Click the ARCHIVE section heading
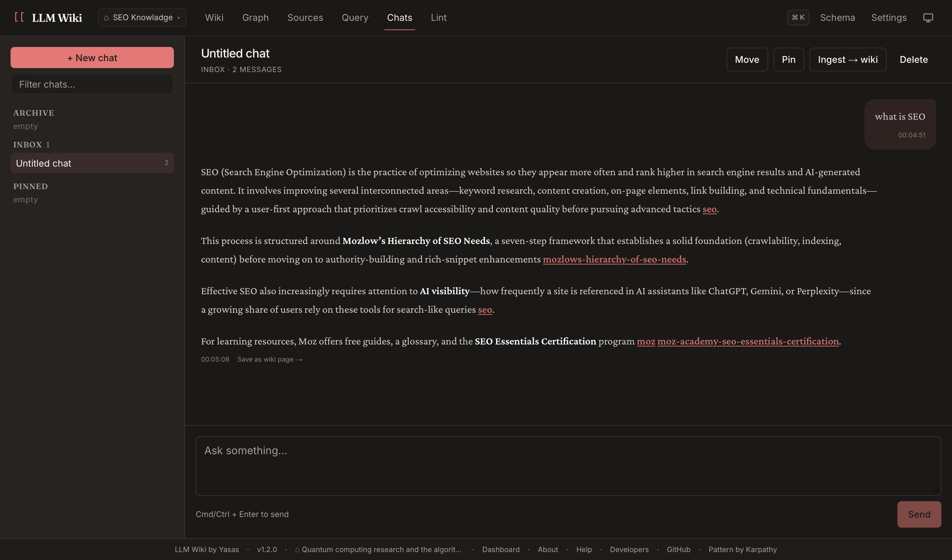 [34, 113]
